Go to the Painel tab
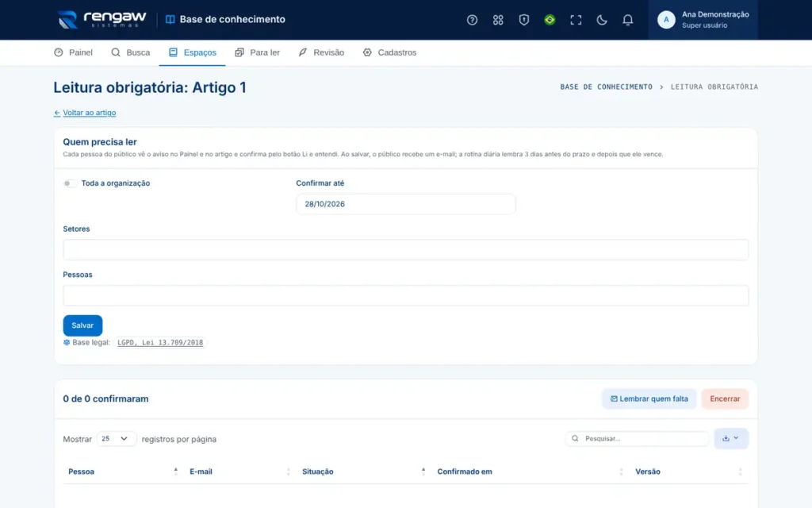812x508 pixels. click(x=74, y=52)
